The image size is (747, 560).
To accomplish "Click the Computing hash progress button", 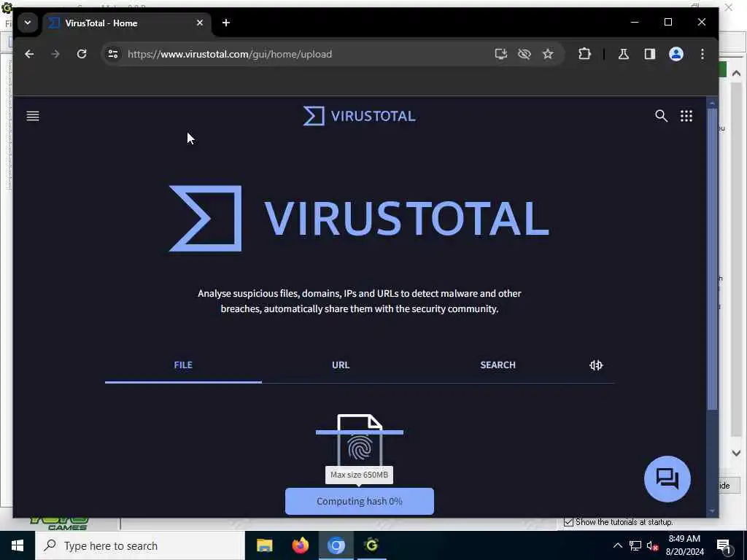I will (x=359, y=501).
